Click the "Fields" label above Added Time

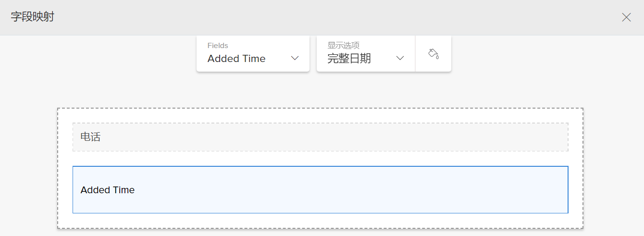(x=218, y=46)
